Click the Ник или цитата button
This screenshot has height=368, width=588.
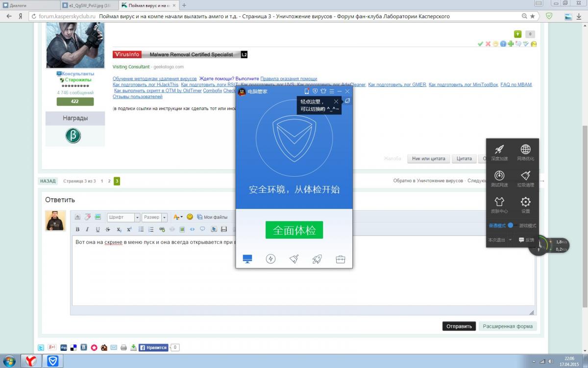[x=428, y=158]
